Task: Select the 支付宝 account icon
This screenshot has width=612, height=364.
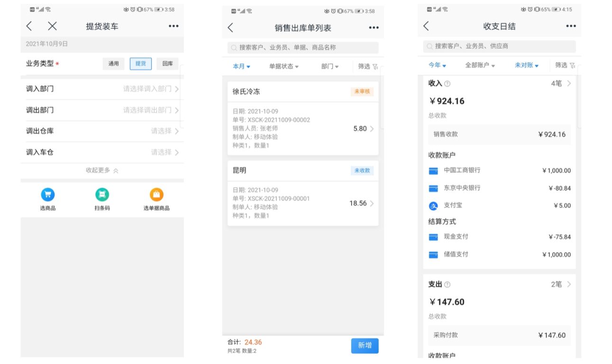Action: pyautogui.click(x=433, y=206)
